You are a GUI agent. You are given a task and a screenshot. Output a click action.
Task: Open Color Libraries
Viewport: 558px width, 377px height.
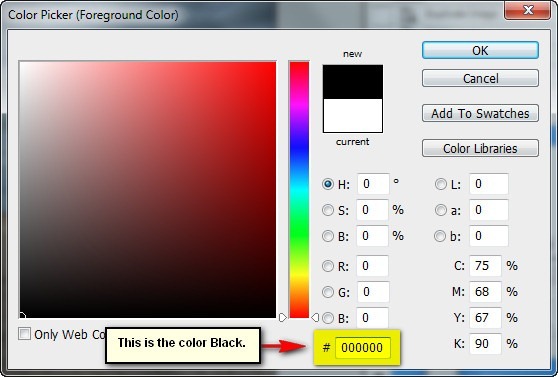click(480, 148)
